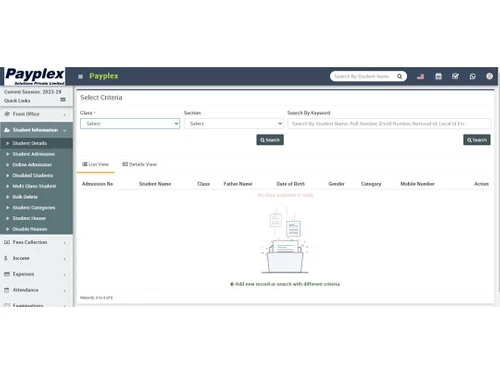Click Search By Student Name field in header

[363, 76]
